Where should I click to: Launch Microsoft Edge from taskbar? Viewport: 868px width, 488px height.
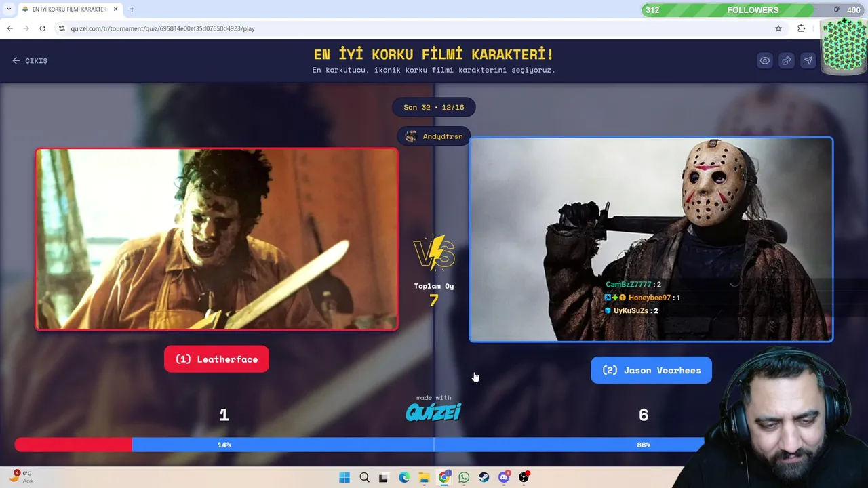tap(404, 477)
